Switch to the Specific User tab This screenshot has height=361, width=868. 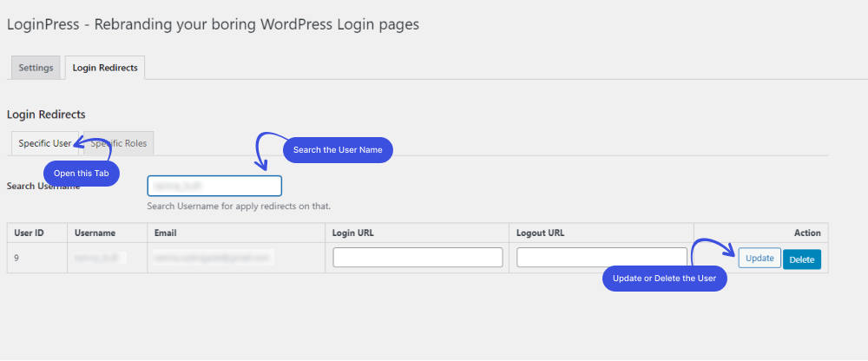(x=45, y=143)
